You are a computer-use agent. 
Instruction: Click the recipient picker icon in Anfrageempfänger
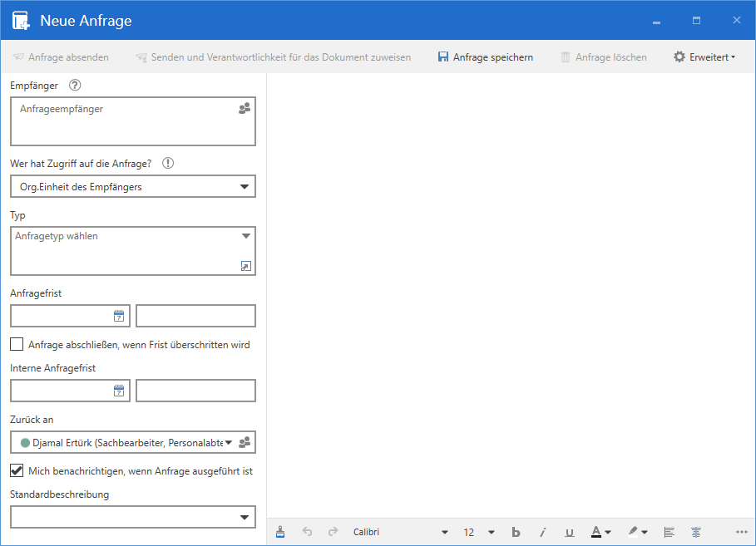coord(245,109)
